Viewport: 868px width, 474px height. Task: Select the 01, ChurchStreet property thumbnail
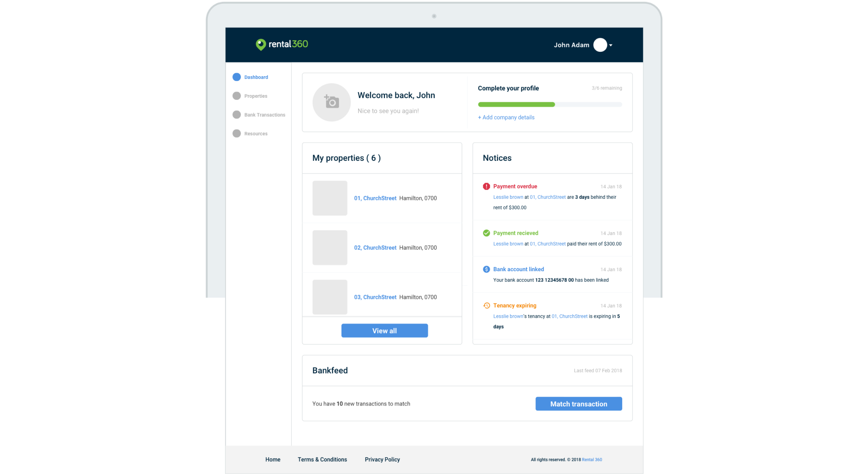[330, 198]
